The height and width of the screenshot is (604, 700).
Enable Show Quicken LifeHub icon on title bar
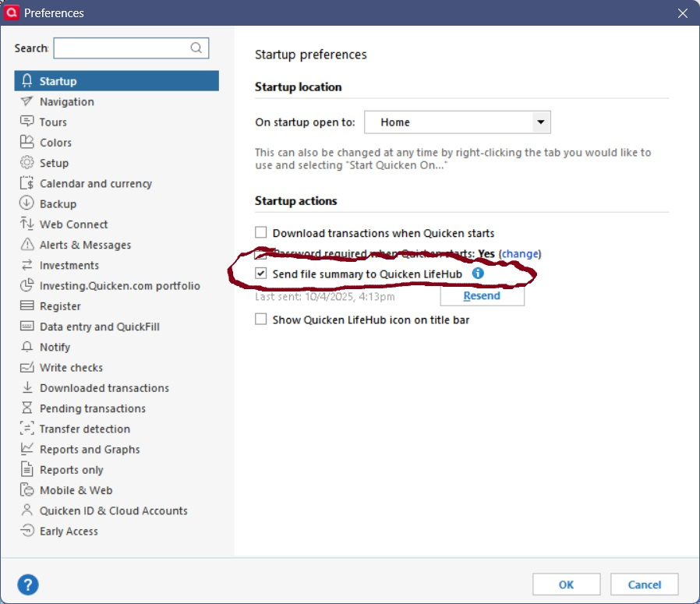pyautogui.click(x=260, y=320)
